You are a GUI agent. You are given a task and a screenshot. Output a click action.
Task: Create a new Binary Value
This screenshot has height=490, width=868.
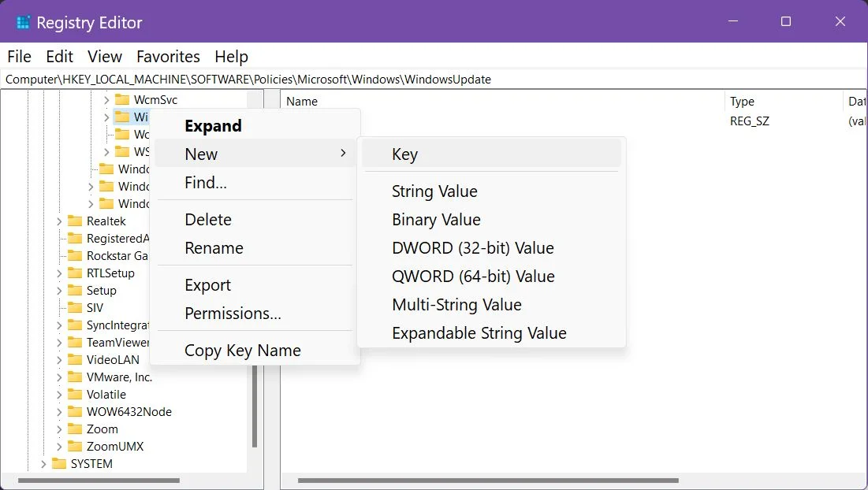click(491, 220)
